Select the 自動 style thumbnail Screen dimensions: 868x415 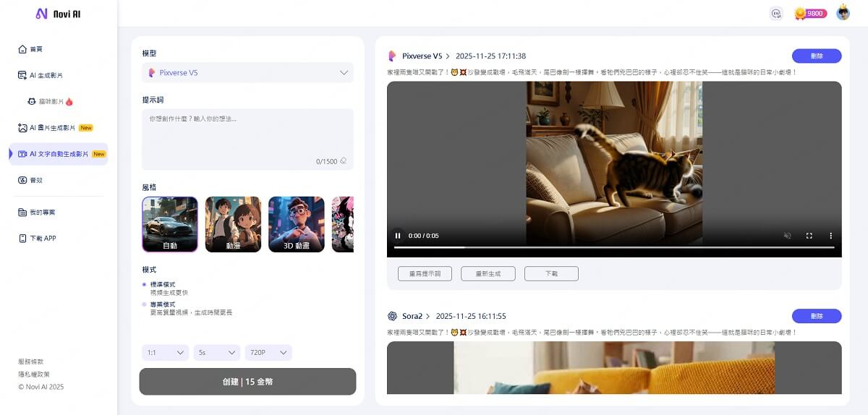point(170,224)
